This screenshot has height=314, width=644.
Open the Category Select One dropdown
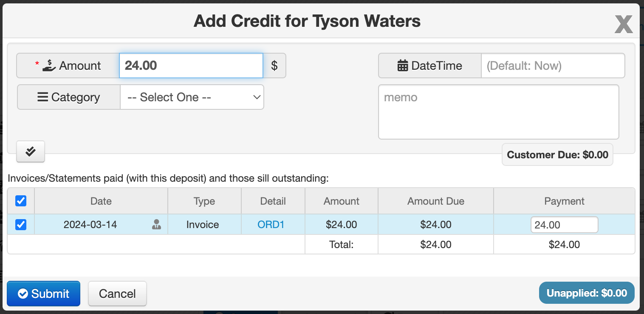(192, 97)
